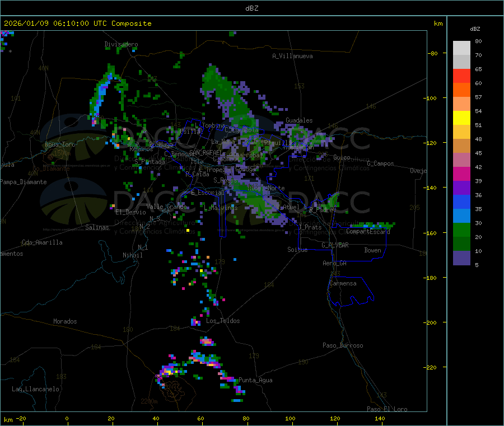The image size is (504, 426).
Task: Click the 0 km x-axis tick label
Action: pos(67,418)
